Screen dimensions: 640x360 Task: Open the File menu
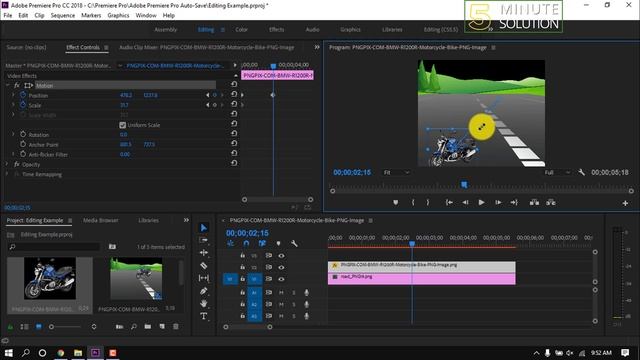click(x=8, y=16)
